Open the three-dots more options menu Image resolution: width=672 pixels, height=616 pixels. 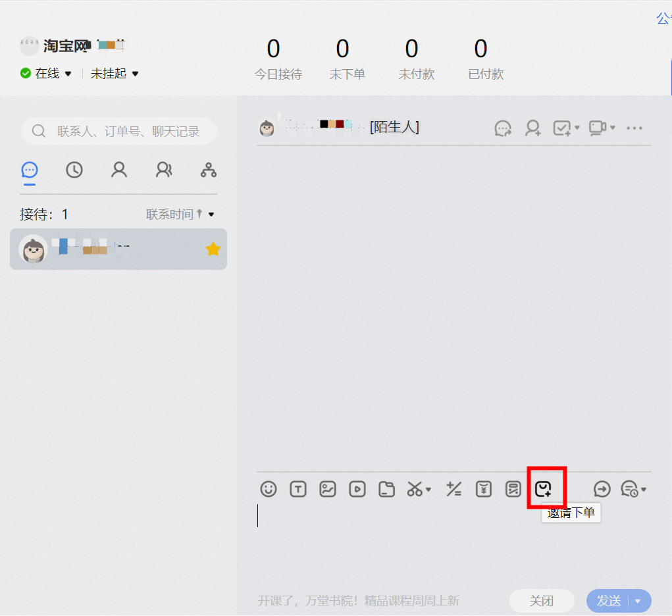click(x=634, y=128)
